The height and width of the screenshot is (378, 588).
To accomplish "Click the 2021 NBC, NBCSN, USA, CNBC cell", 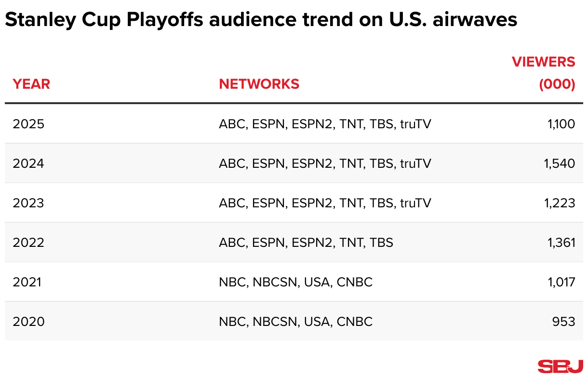I will click(x=296, y=282).
